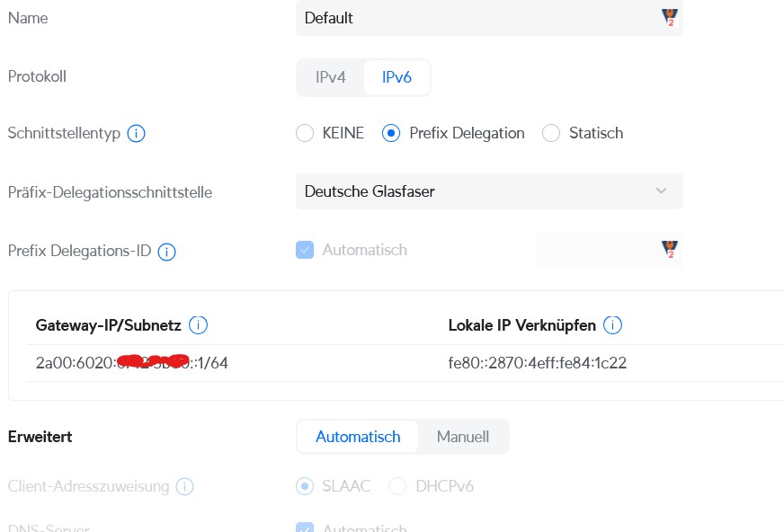Click local IP fe80::2870:4eff:fe84:1c22
This screenshot has height=532, width=784.
(x=537, y=363)
